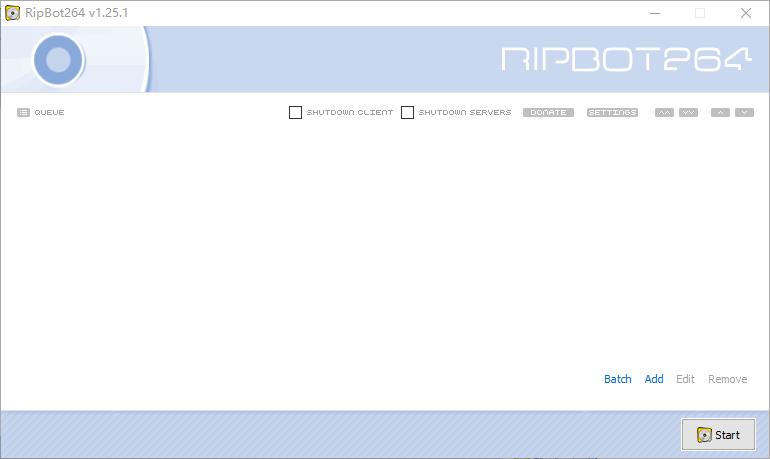Click the Remove link
Viewport: 770px width, 459px height.
(x=727, y=379)
